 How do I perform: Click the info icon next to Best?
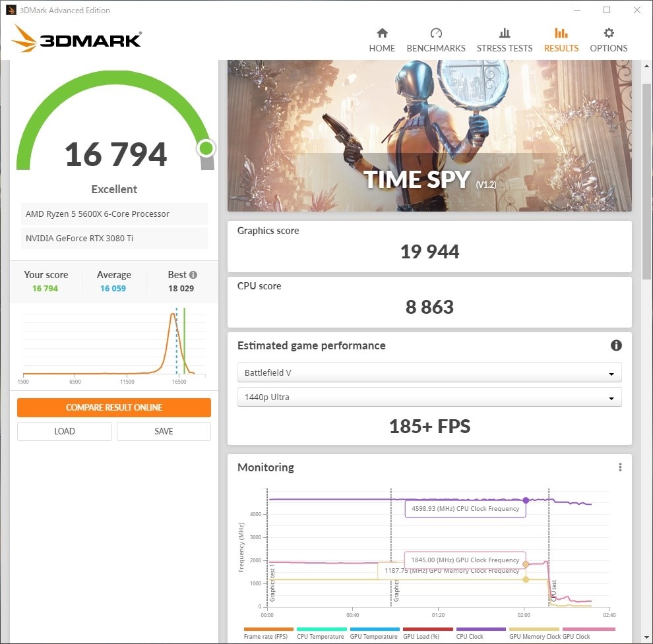point(193,275)
